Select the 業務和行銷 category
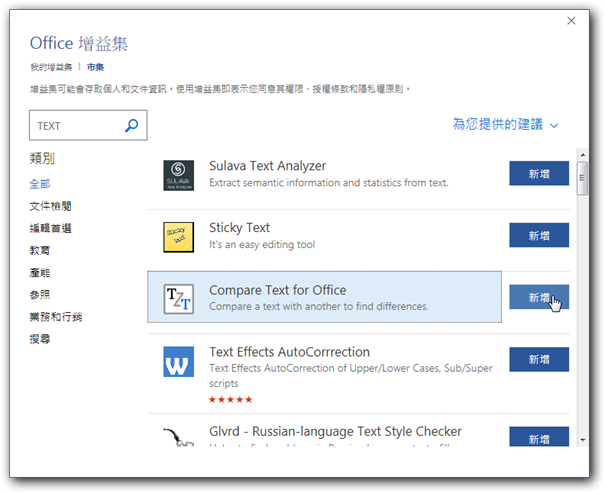 point(56,317)
